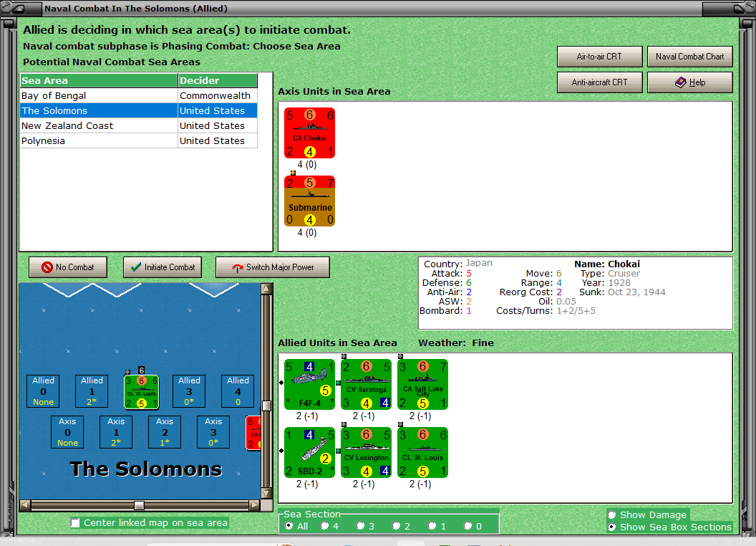Screen dimensions: 756x546
Task: Click the Axis 2 sea box section
Action: point(165,432)
